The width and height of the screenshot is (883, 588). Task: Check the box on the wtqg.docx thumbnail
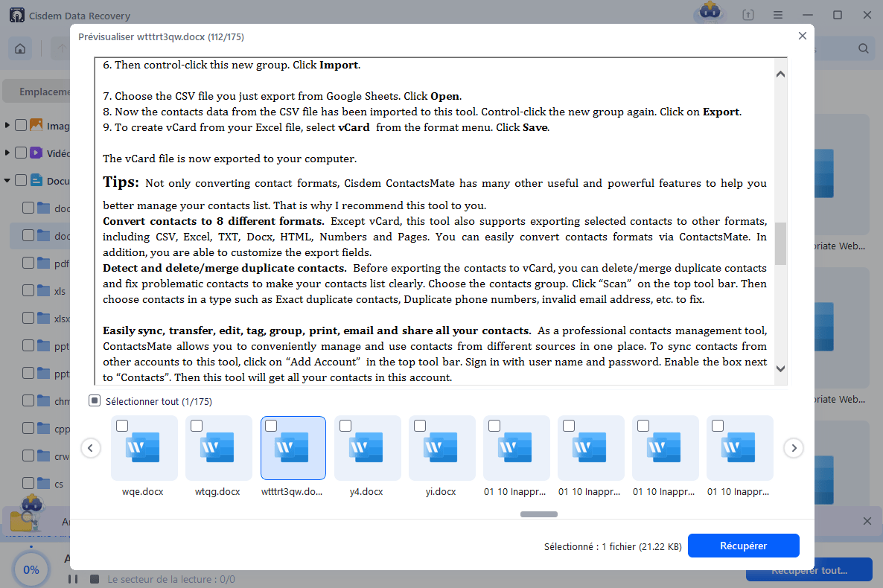coord(197,426)
